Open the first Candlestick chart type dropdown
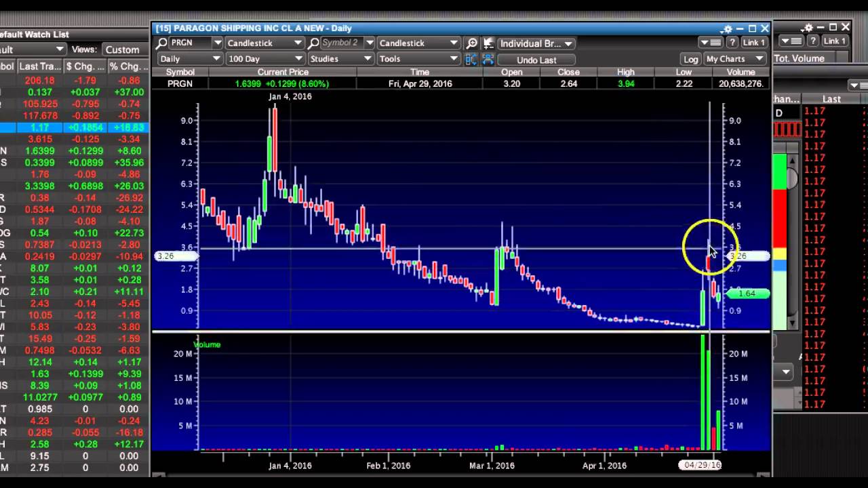Screen dimensions: 868x488 [x=264, y=43]
